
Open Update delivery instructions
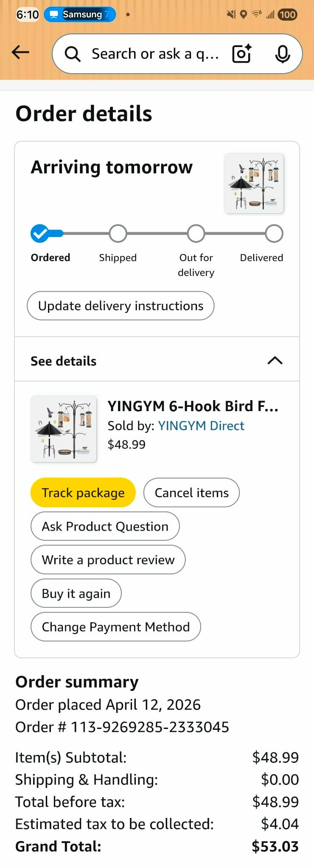pos(121,306)
